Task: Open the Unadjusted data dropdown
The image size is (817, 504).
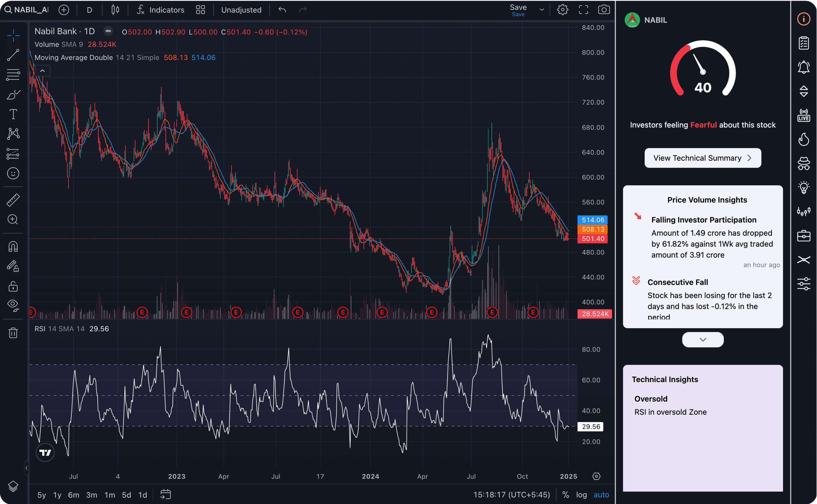Action: tap(242, 10)
